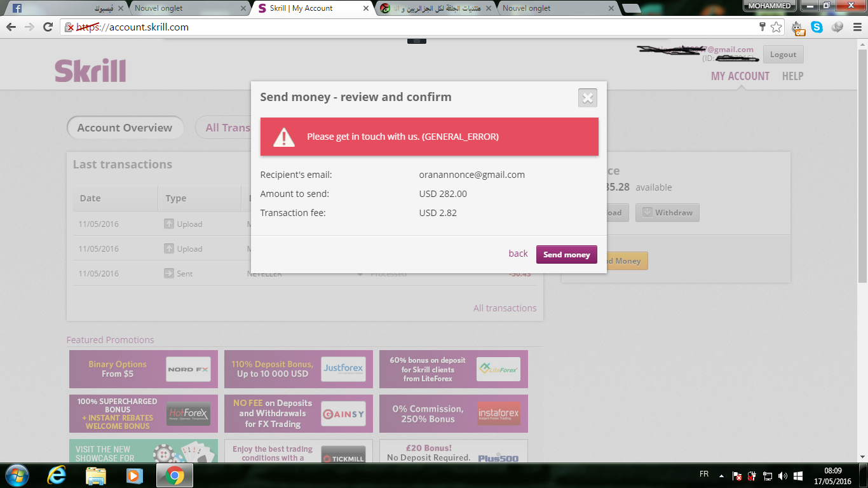Click the Logout button
The height and width of the screenshot is (488, 868).
(783, 55)
